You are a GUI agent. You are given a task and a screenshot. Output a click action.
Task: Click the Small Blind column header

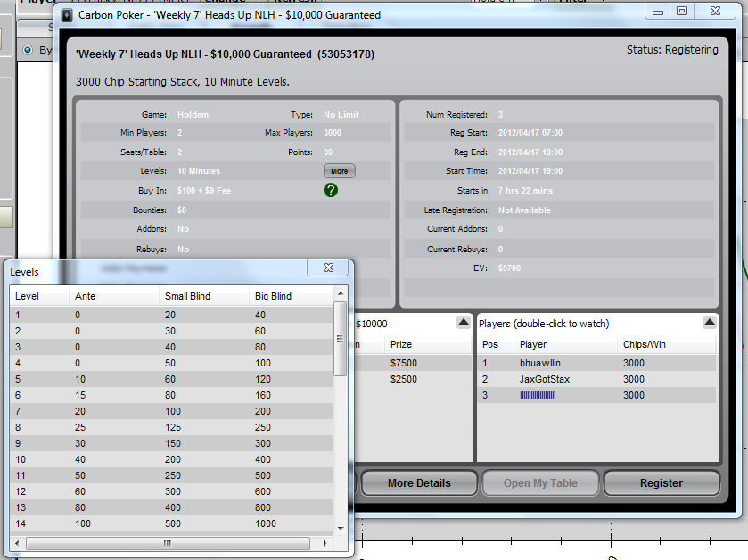203,296
